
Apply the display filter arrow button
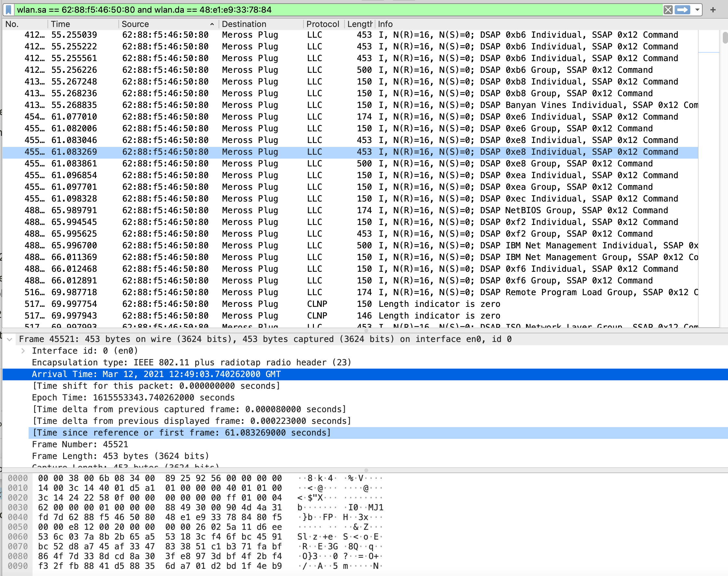[682, 10]
